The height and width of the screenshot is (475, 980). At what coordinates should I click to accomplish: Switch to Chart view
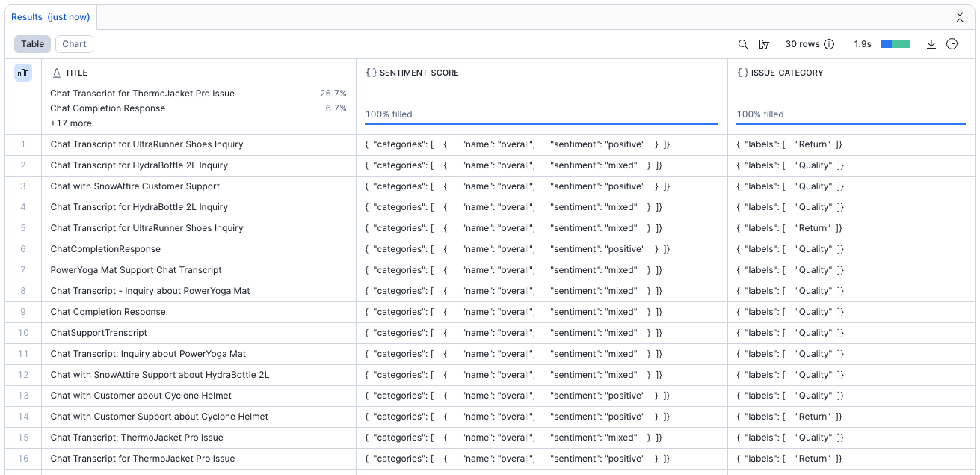[x=74, y=44]
